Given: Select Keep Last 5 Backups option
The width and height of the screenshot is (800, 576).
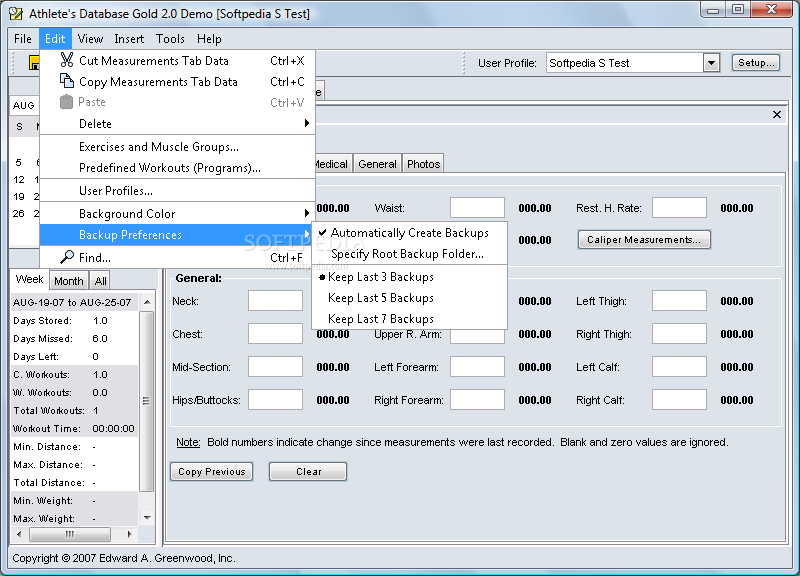Looking at the screenshot, I should pos(409,298).
